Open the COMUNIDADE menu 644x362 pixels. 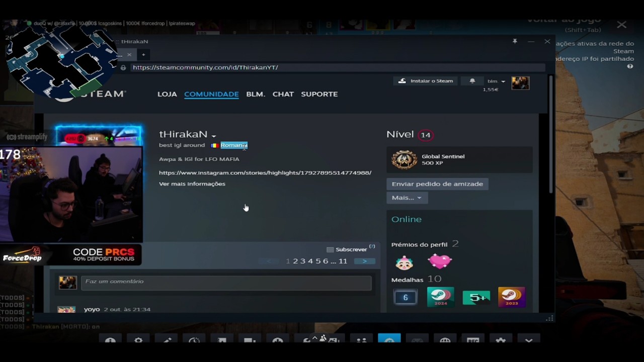(x=211, y=94)
